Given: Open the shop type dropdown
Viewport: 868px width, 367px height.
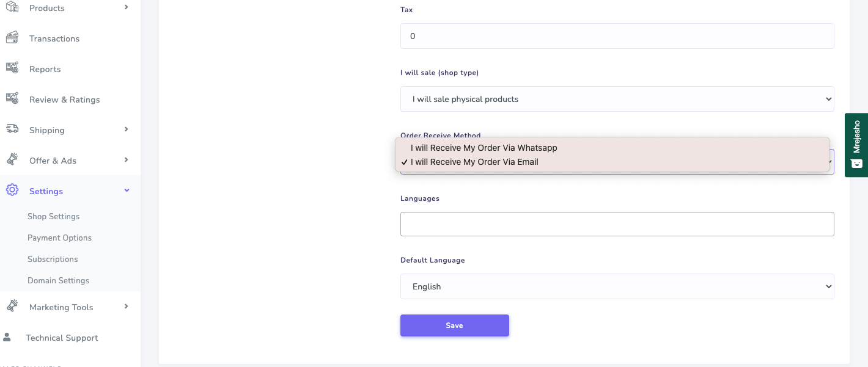Looking at the screenshot, I should click(x=617, y=99).
